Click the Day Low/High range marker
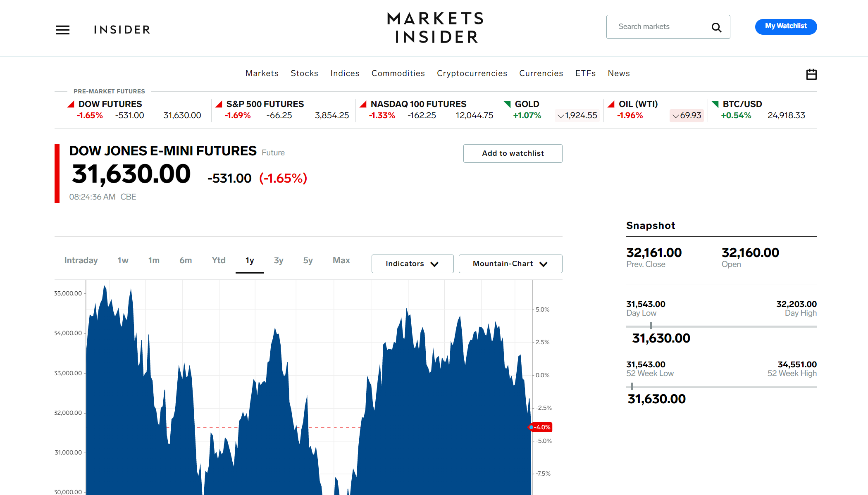 point(651,326)
